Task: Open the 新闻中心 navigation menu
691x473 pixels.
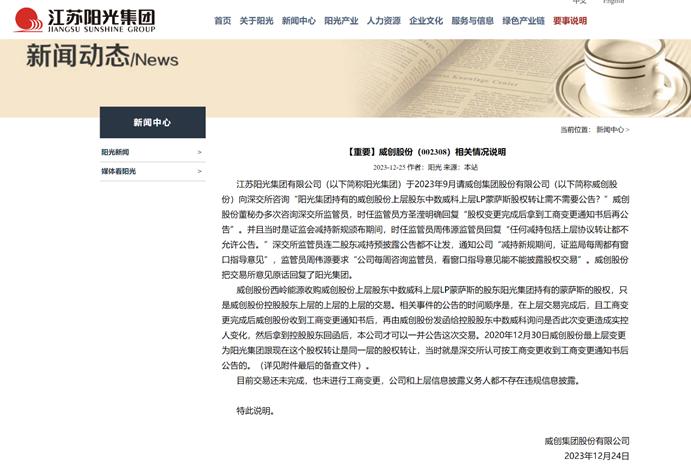Action: tap(299, 21)
